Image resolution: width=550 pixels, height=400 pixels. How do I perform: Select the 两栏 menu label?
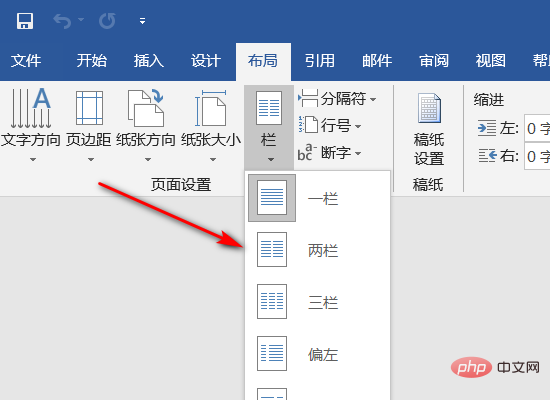(323, 251)
